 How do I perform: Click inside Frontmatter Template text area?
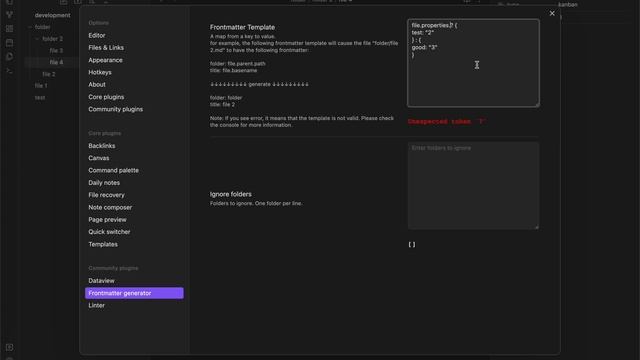[473, 63]
